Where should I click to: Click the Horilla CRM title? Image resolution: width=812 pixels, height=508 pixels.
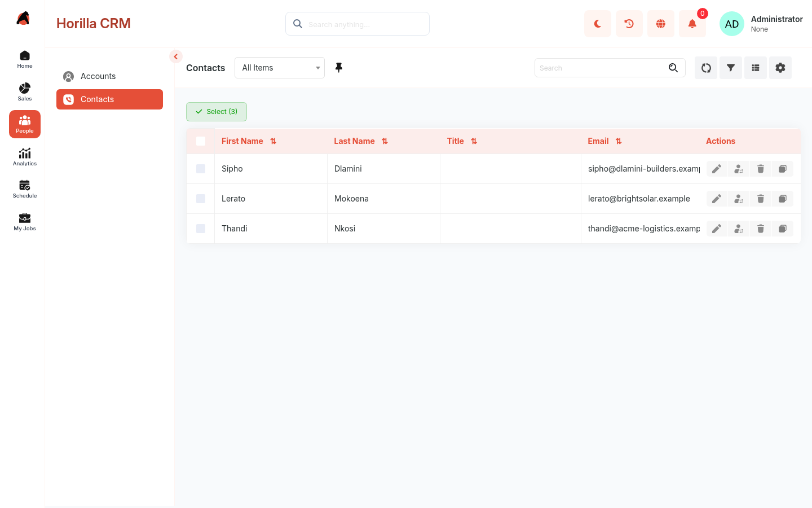tap(94, 23)
